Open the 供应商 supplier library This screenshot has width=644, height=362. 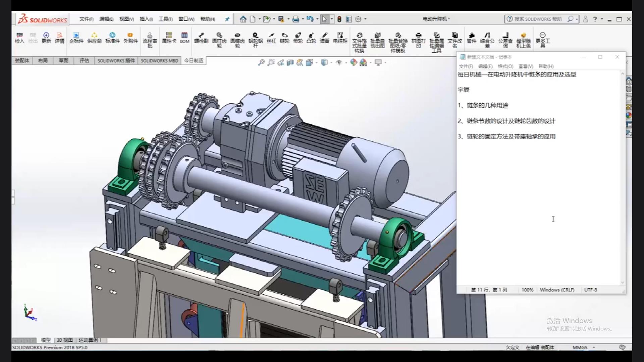(94, 38)
